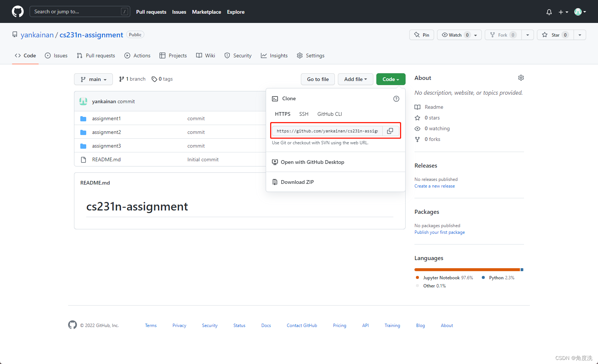This screenshot has width=598, height=364.
Task: Click Publish your first package
Action: tap(440, 232)
